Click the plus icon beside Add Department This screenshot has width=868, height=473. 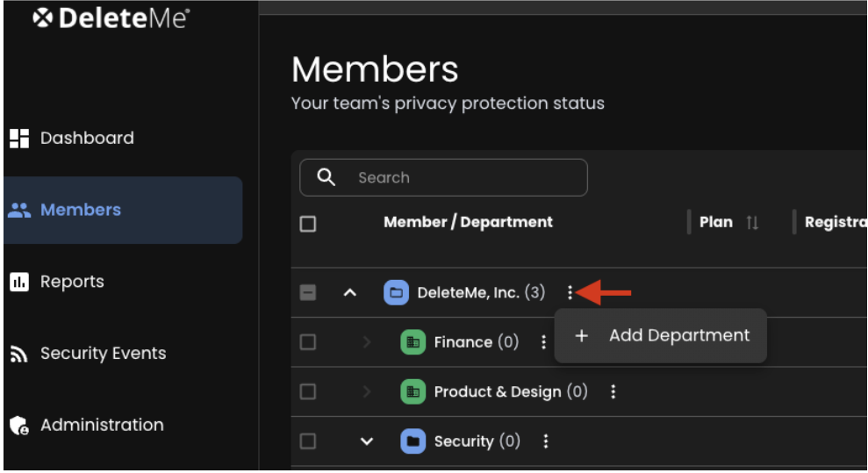[x=581, y=335]
